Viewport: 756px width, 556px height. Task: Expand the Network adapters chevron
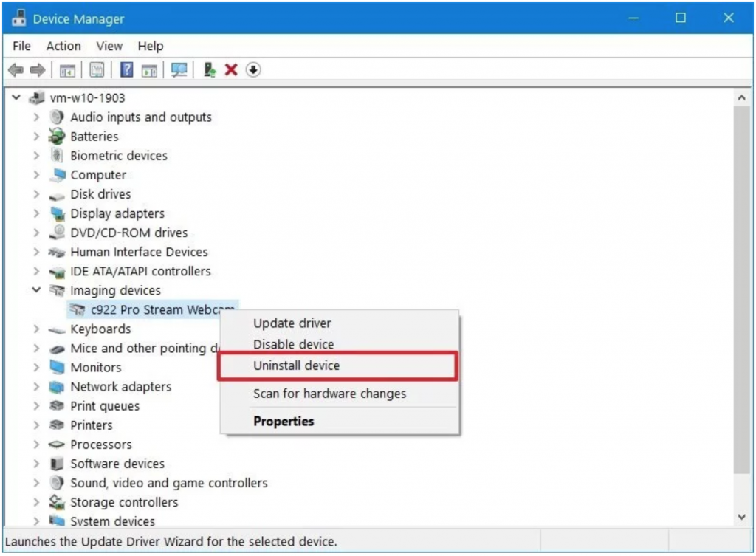coord(36,387)
